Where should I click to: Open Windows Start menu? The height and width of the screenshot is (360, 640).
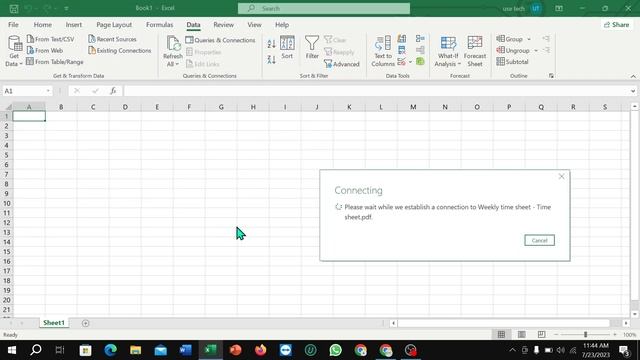coord(11,350)
